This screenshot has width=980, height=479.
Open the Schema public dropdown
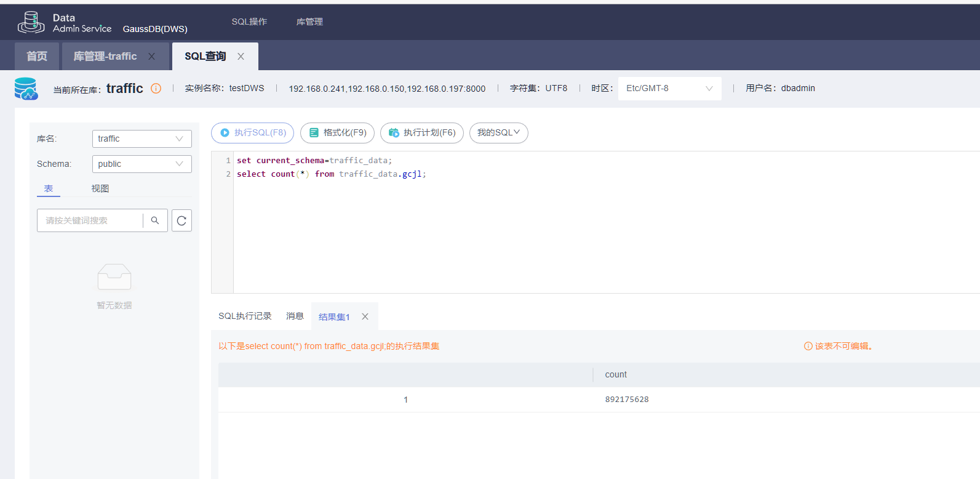click(142, 164)
